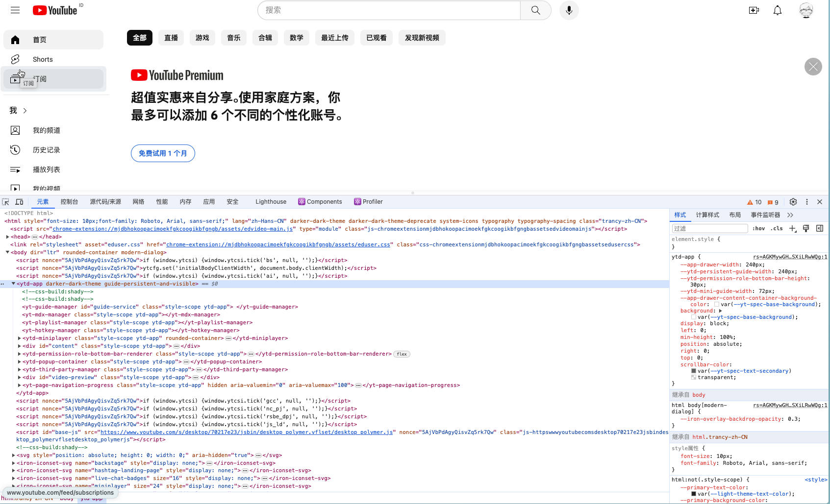Viewport: 830px width, 504px height.
Task: Click the search magnifier button
Action: tap(535, 10)
